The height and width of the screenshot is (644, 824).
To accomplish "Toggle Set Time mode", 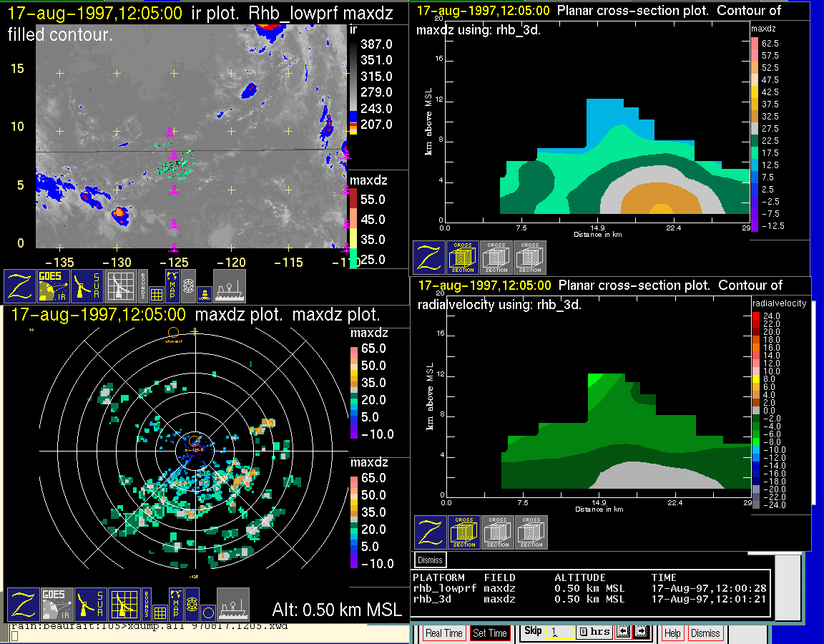I will point(490,633).
